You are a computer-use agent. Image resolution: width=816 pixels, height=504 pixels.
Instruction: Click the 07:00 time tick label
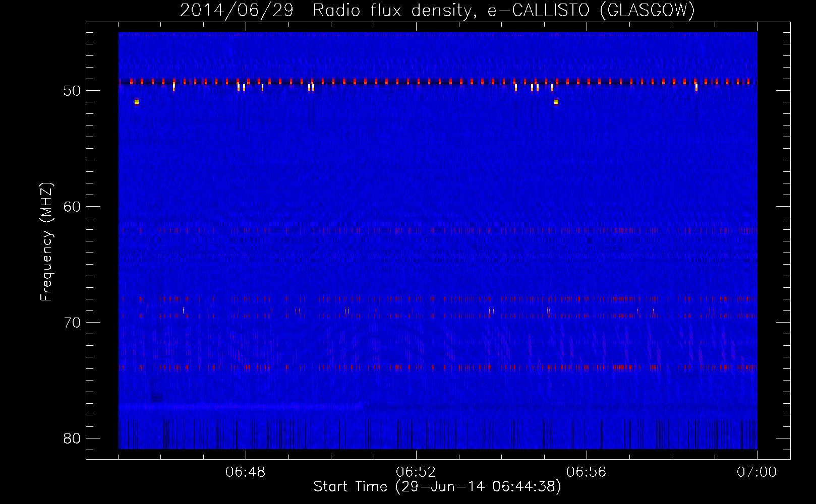pyautogui.click(x=757, y=472)
